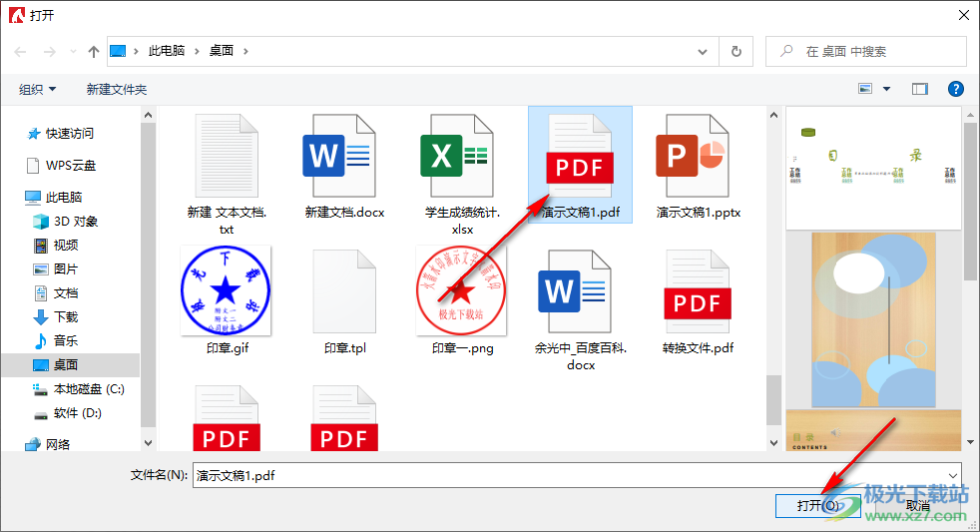The image size is (980, 532).
Task: Change view mode icon
Action: 865,89
